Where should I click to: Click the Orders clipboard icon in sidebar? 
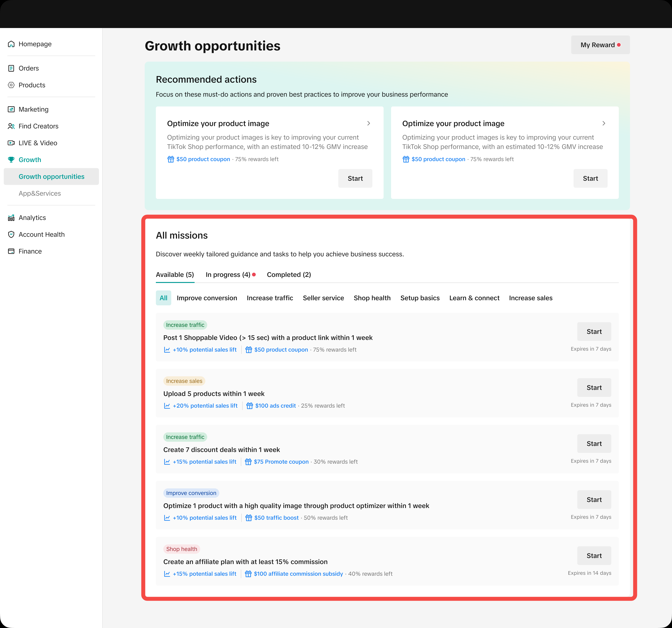tap(11, 68)
